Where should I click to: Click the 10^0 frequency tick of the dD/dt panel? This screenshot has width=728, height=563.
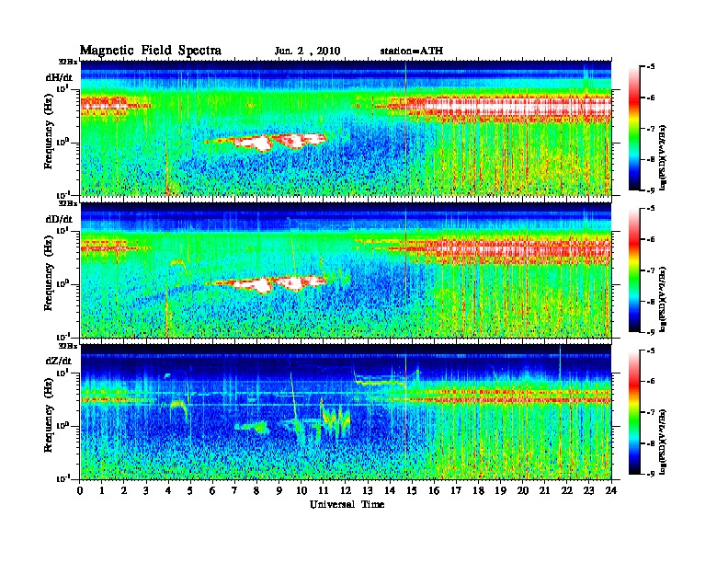pos(62,283)
